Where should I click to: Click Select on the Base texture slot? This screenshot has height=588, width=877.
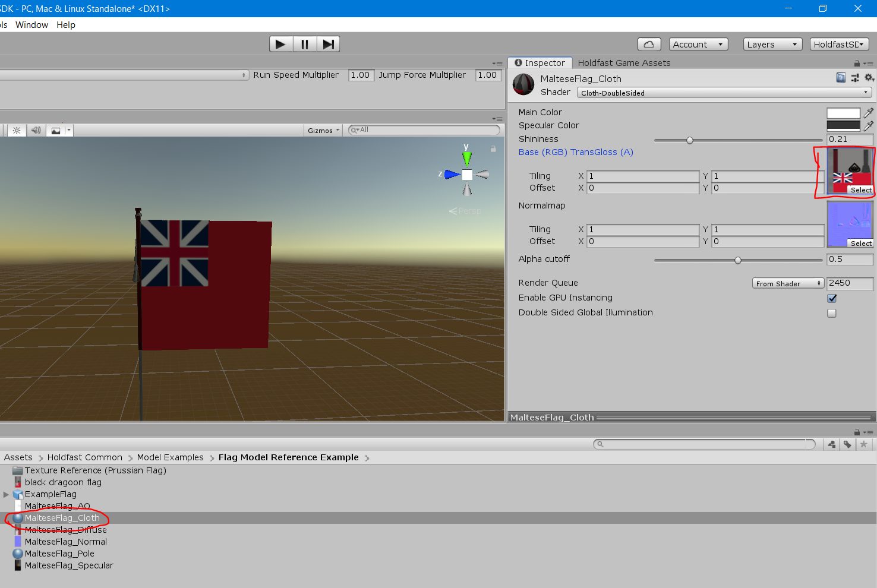(x=860, y=190)
